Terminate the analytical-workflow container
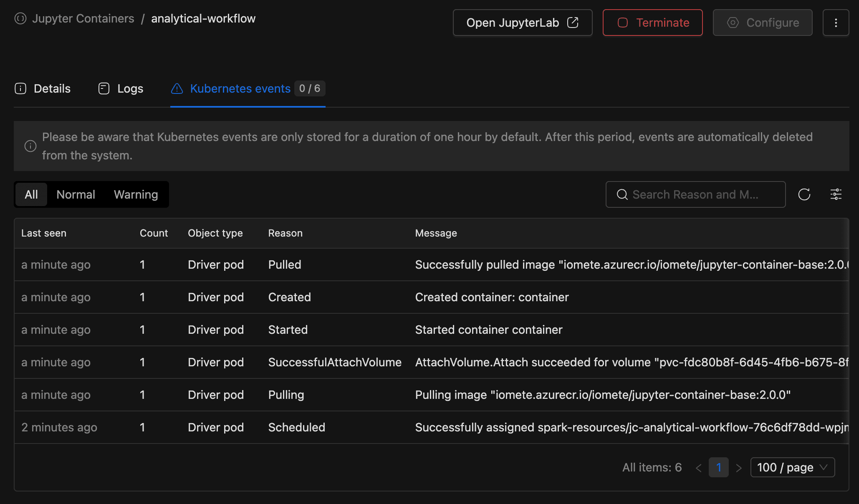Screen dimensions: 859x504 [x=652, y=23]
